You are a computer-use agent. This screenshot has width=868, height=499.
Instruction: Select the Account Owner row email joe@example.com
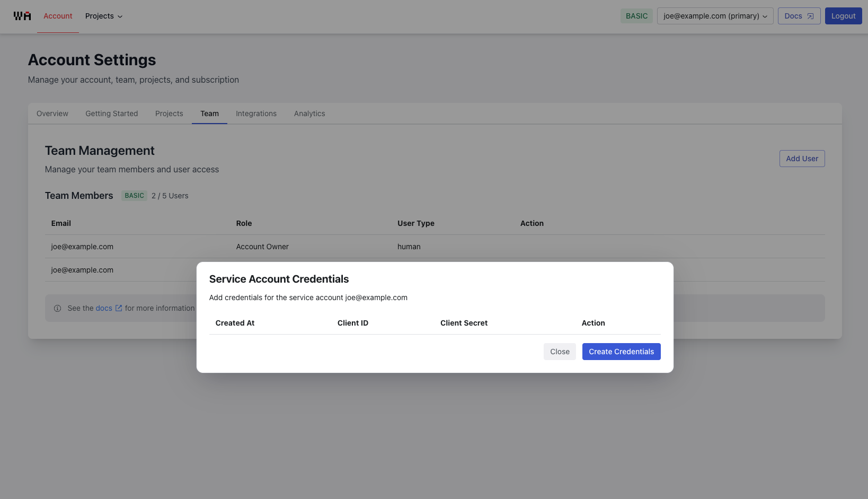coord(82,247)
